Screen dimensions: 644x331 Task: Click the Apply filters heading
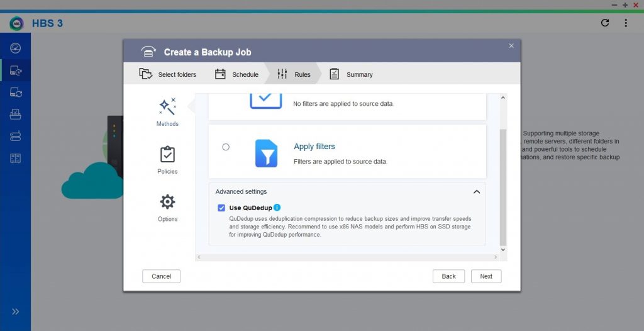pos(314,147)
